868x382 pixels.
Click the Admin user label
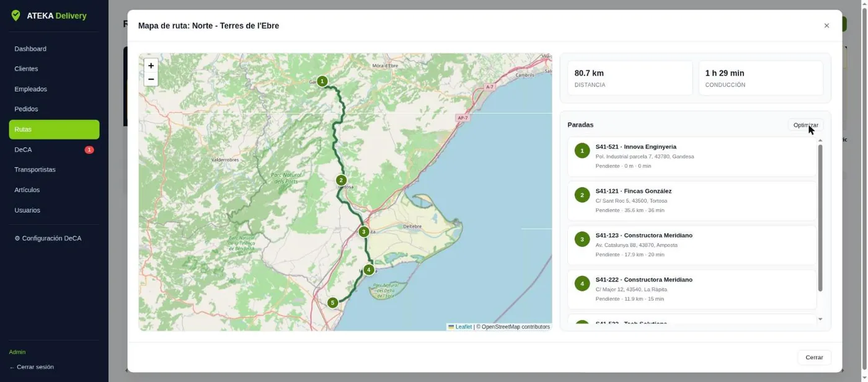point(17,352)
